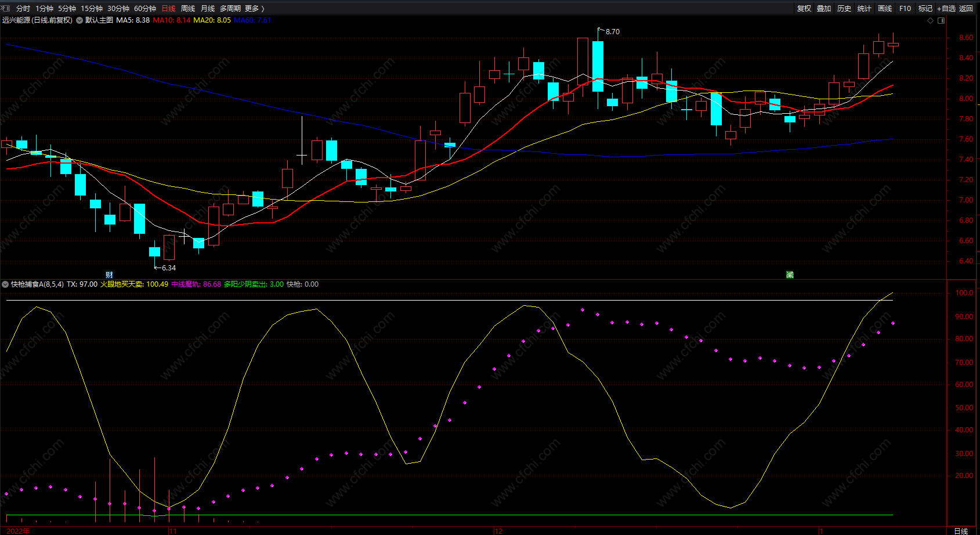Click the 日线 label at bottom-right corner
Image resolution: width=980 pixels, height=535 pixels.
[961, 531]
